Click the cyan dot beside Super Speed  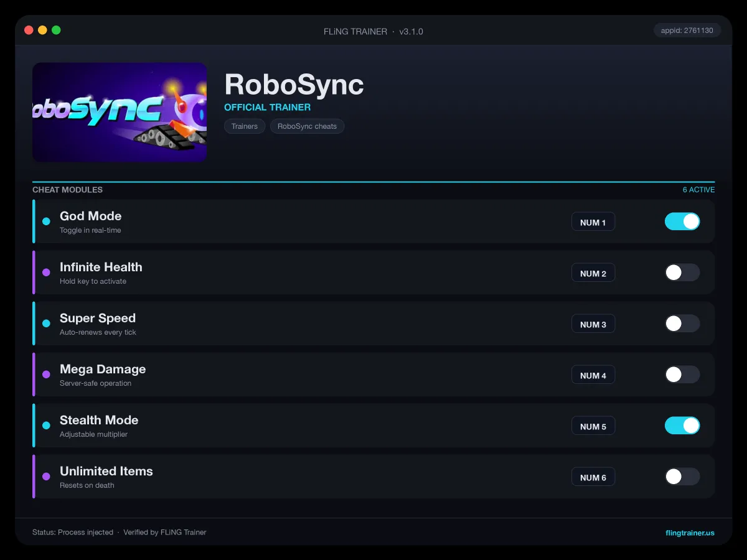[x=46, y=324]
